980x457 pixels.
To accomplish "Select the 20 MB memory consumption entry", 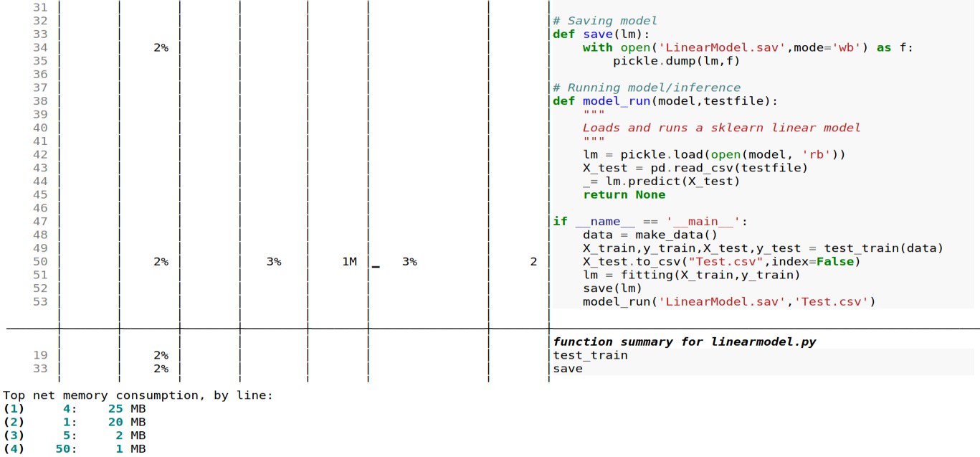I will 126,423.
